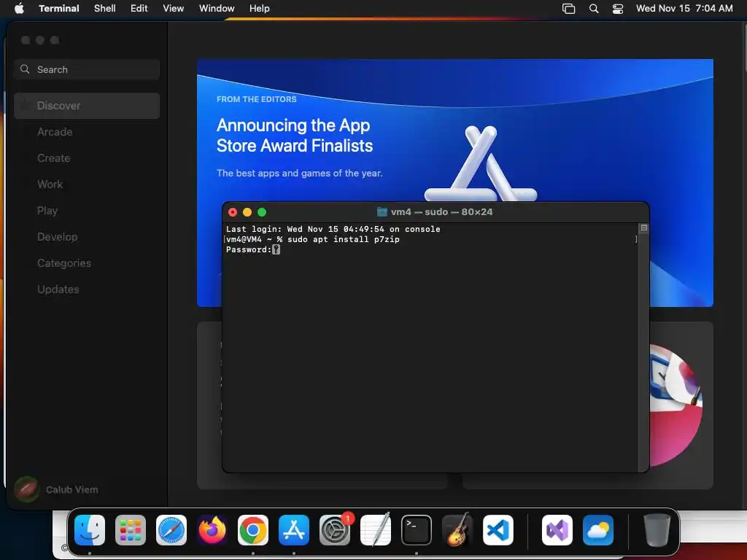The height and width of the screenshot is (560, 747).
Task: Launch GarageBand from the Dock
Action: coord(457,530)
